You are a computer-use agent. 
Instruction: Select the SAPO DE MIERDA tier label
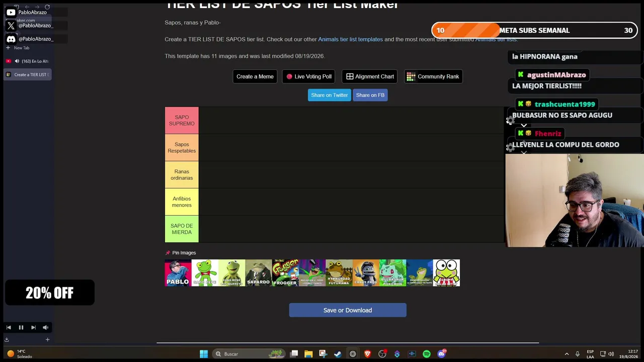(182, 229)
